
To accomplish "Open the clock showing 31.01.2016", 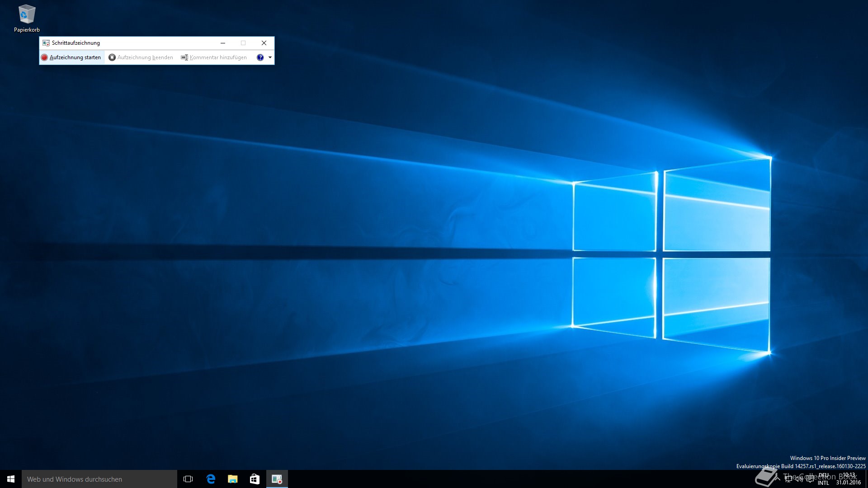I will coord(849,479).
